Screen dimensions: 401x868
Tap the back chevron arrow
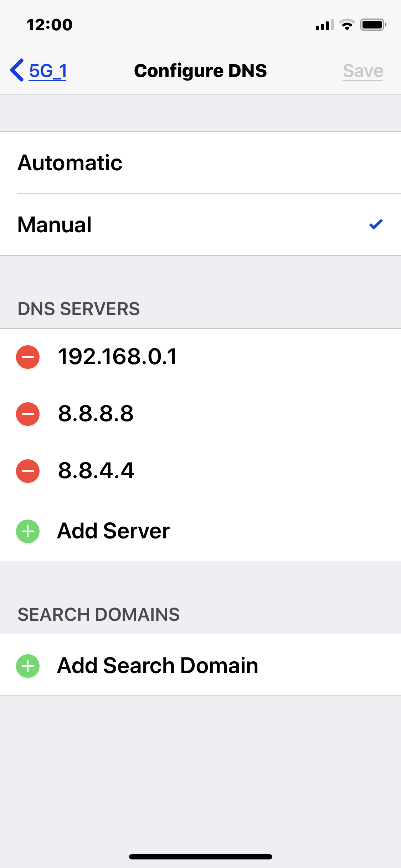pos(17,70)
